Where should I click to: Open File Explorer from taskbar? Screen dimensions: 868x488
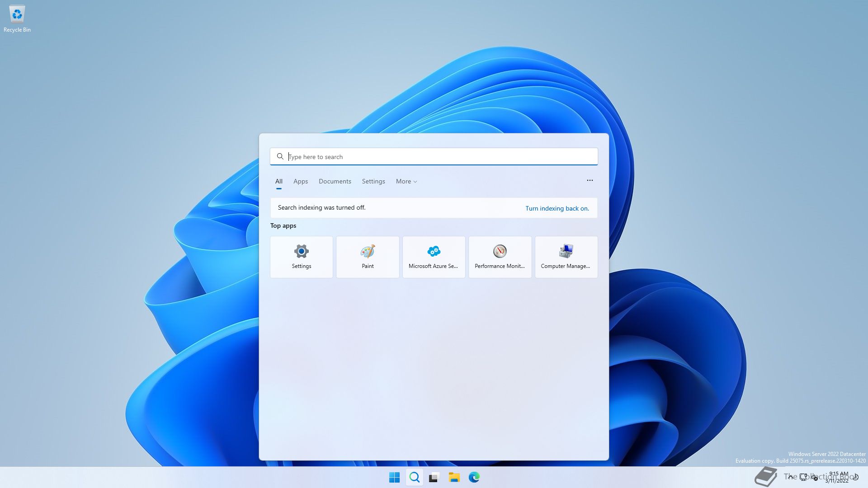pyautogui.click(x=454, y=477)
